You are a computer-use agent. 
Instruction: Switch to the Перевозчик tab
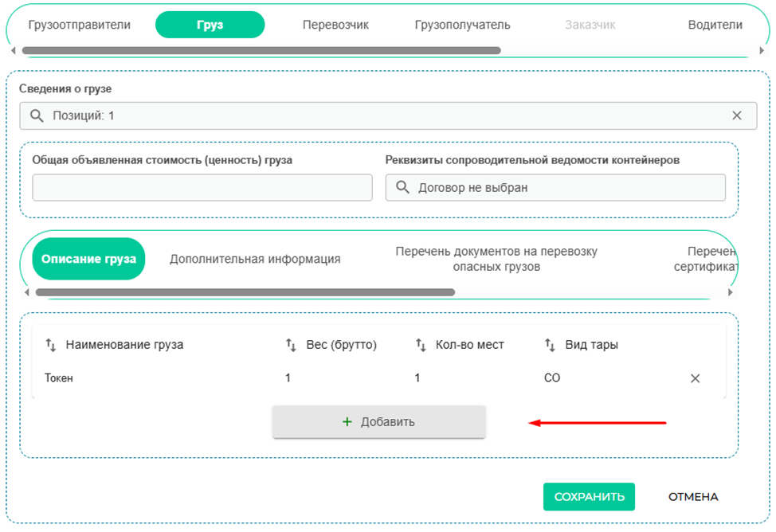pyautogui.click(x=335, y=25)
